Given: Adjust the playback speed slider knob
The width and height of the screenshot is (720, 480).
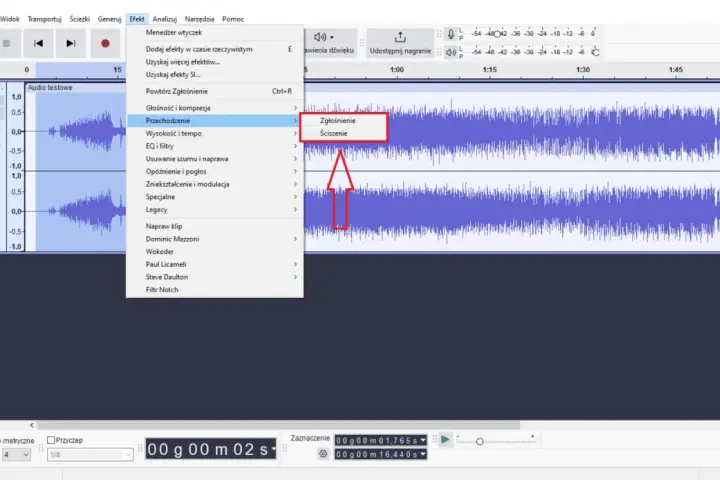Looking at the screenshot, I should pos(479,441).
